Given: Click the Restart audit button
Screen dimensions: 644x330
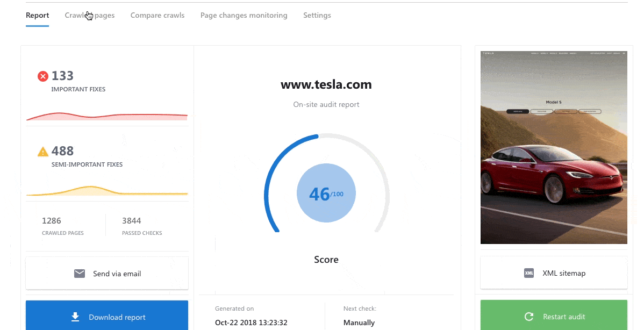Looking at the screenshot, I should point(554,315).
